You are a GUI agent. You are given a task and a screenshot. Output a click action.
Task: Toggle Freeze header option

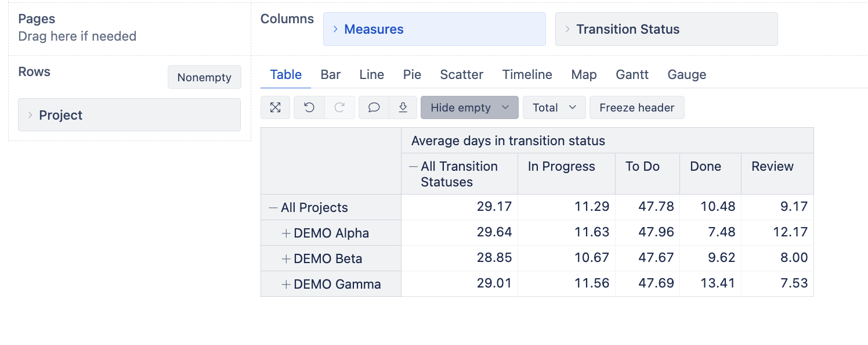(636, 107)
